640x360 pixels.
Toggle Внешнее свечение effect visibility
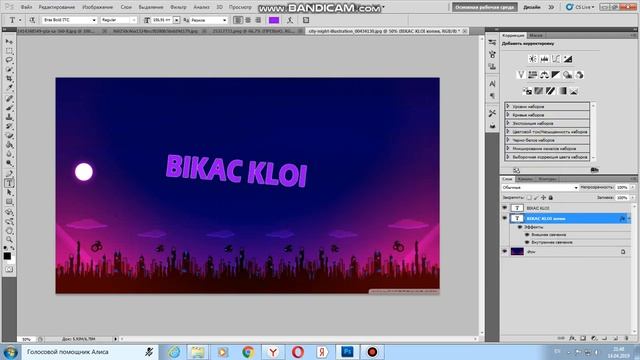click(527, 235)
